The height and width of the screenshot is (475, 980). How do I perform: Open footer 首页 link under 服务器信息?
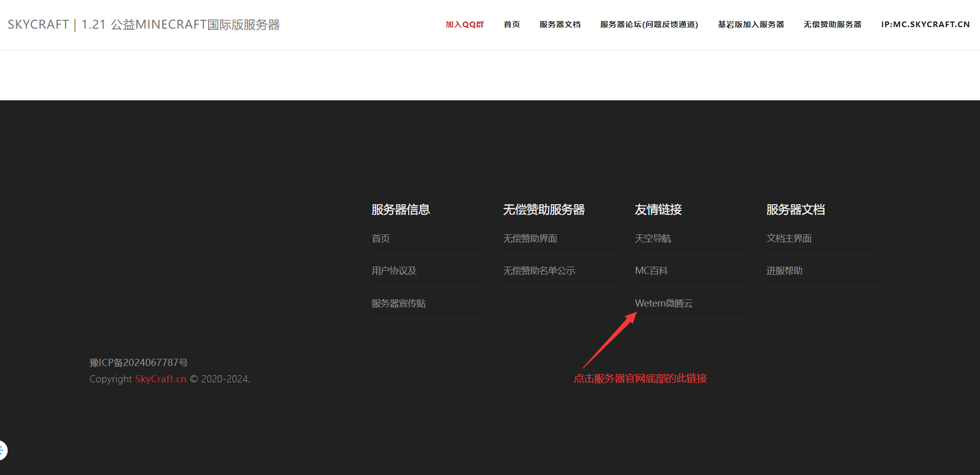[381, 239]
